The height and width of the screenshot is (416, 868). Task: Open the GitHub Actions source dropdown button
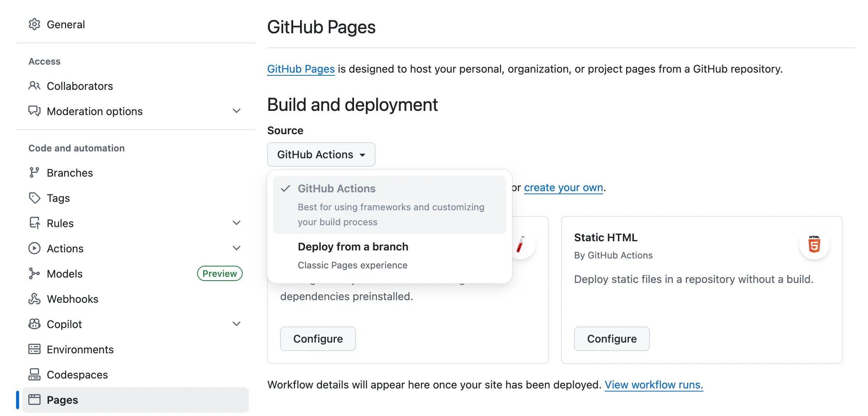click(321, 154)
